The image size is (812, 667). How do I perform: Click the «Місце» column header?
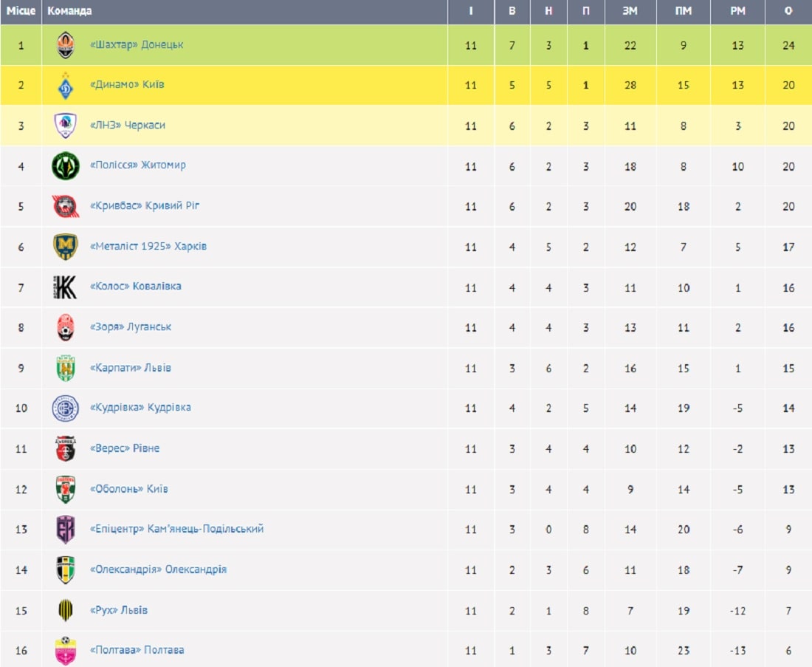coord(21,11)
